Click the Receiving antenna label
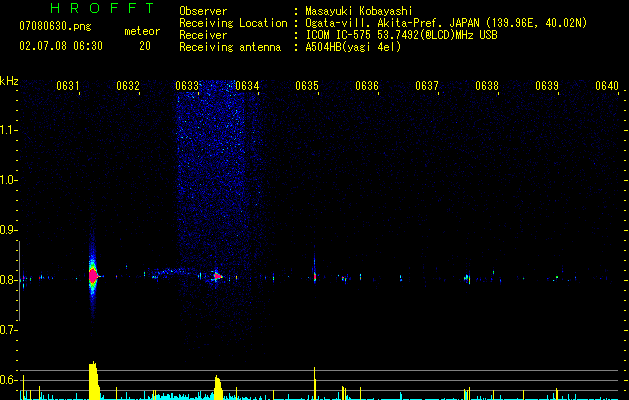 [x=230, y=47]
